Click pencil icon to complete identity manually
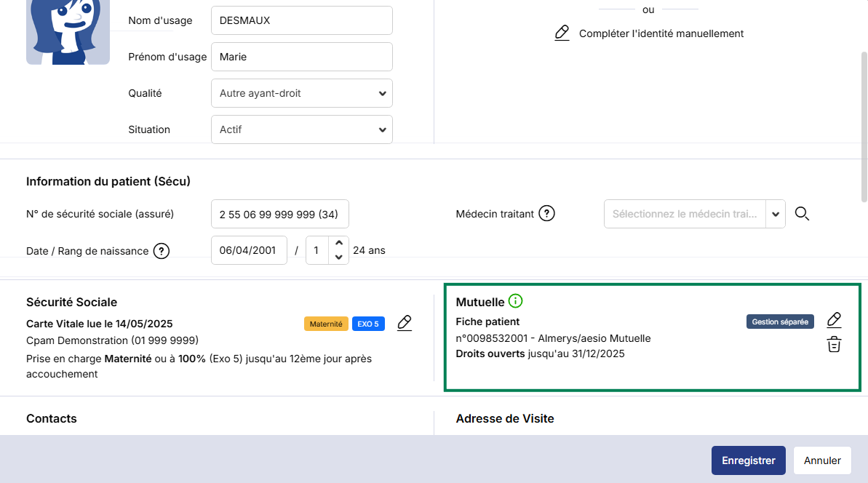 [x=562, y=33]
